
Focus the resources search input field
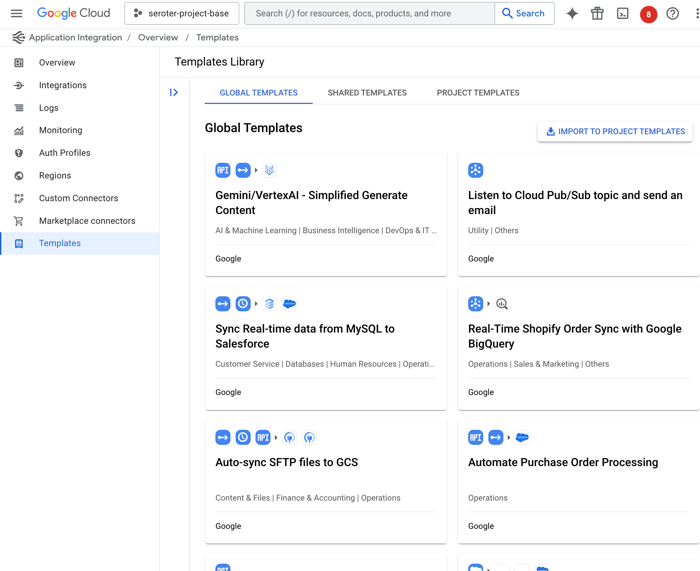coord(370,14)
